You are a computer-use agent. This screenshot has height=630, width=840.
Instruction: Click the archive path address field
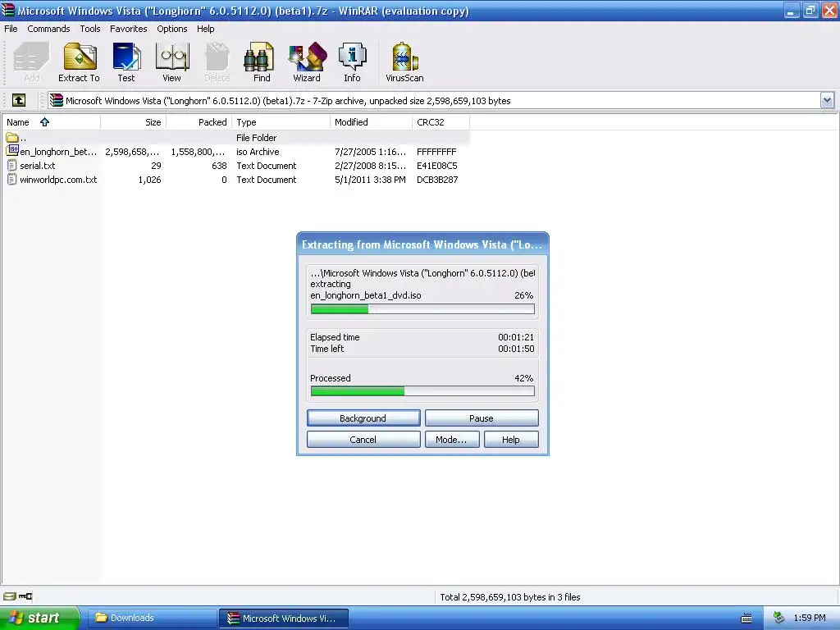click(x=433, y=101)
